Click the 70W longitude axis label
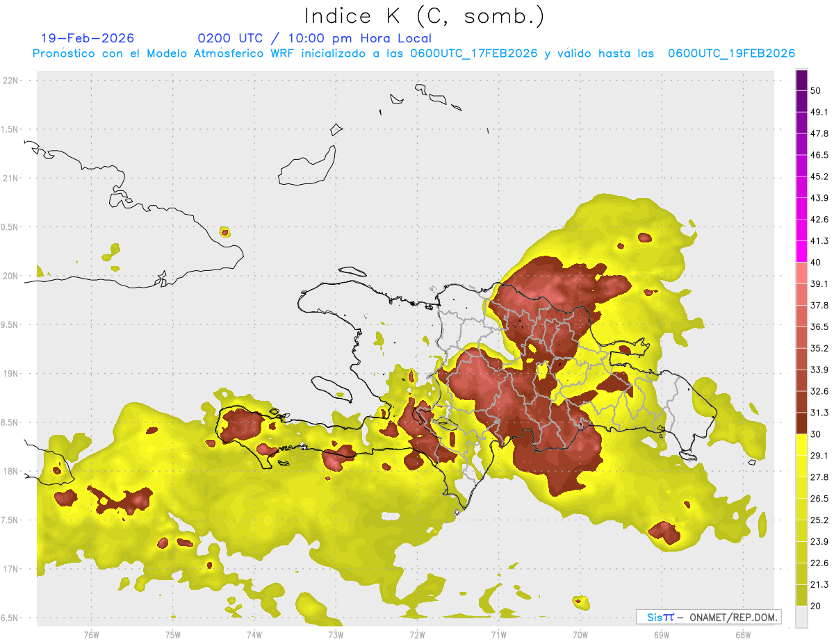The image size is (834, 644). [580, 634]
